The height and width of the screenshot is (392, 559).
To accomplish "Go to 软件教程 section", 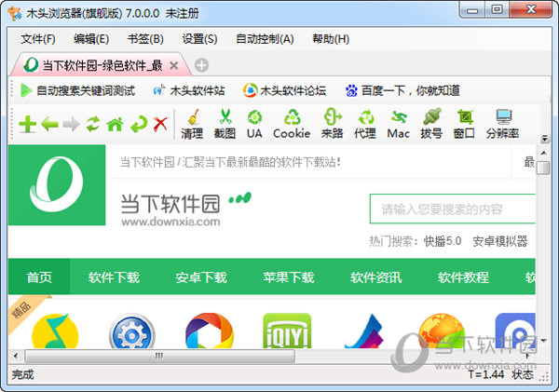I will click(463, 277).
